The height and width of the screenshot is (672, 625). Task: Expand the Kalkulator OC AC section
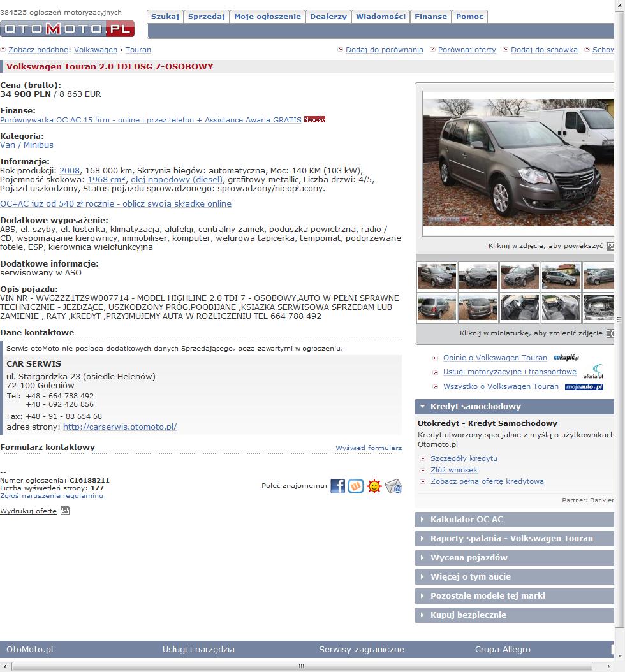pos(515,520)
